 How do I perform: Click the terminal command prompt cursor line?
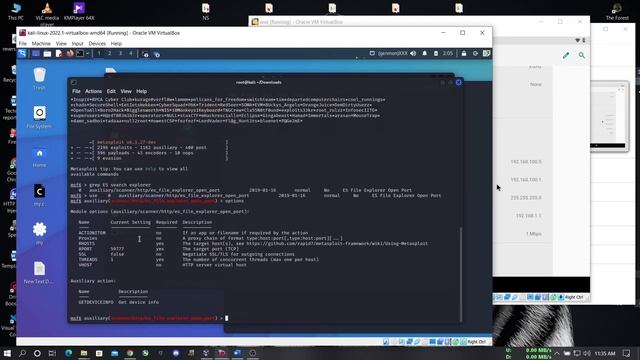(x=149, y=318)
